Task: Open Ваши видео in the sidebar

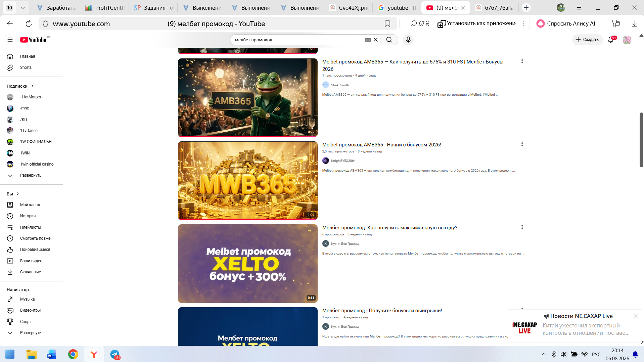Action: pyautogui.click(x=31, y=261)
